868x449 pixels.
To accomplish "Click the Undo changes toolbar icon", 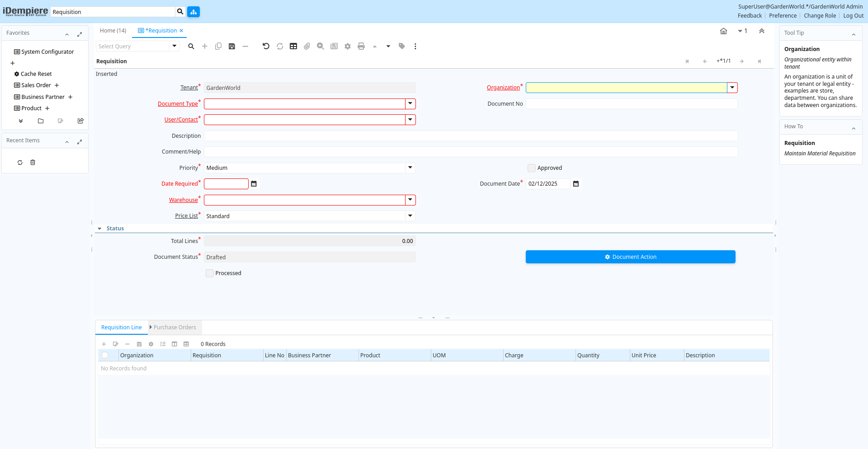I will (x=266, y=47).
